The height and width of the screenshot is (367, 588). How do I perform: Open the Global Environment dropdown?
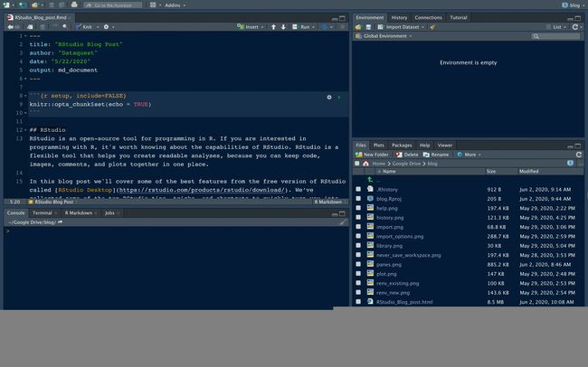(x=384, y=36)
